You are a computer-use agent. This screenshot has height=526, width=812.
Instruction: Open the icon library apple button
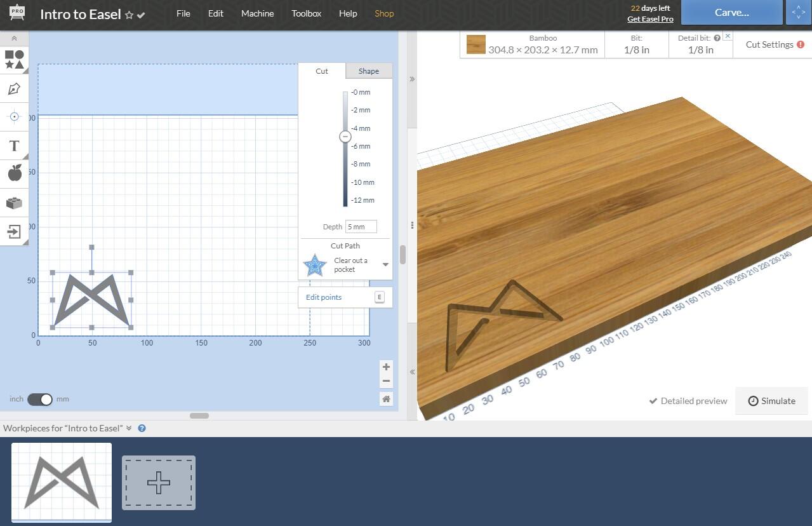click(x=14, y=173)
